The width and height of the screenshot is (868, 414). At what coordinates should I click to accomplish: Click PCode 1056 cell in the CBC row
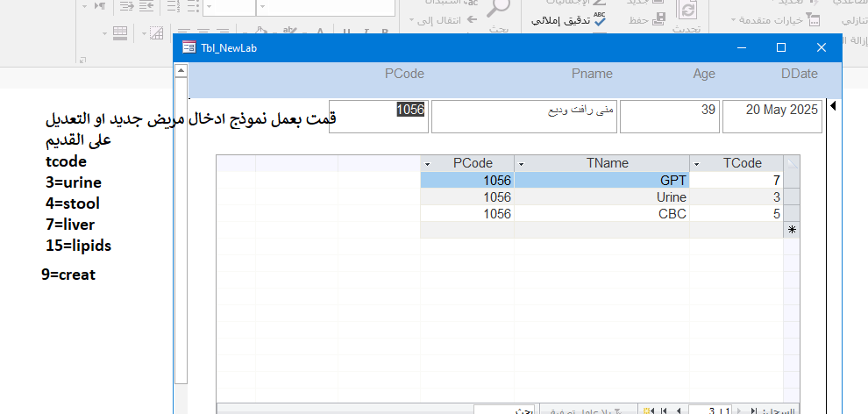tap(467, 214)
